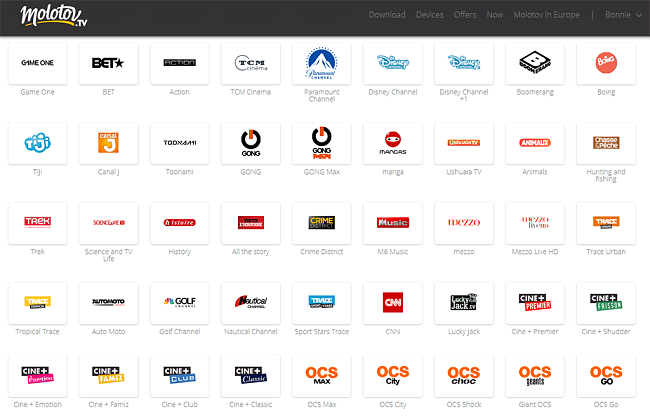Open the Cine+ Famiz tile

coord(109,376)
